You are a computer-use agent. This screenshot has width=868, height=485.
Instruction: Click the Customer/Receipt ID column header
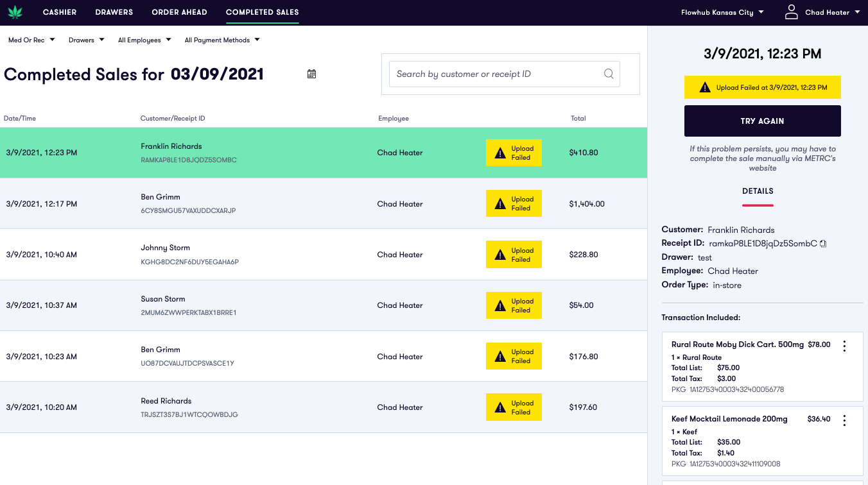click(173, 118)
